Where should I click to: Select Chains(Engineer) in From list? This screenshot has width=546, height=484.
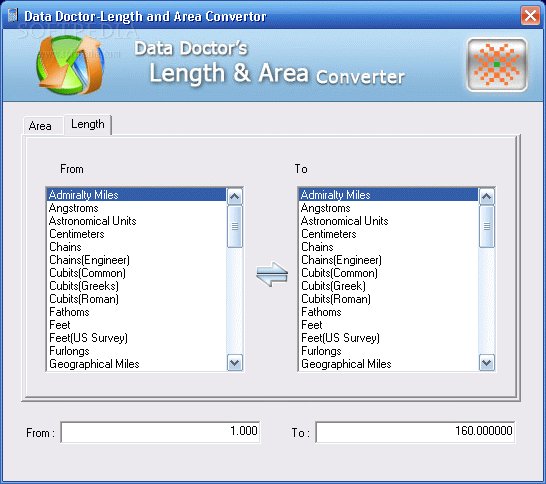[136, 260]
